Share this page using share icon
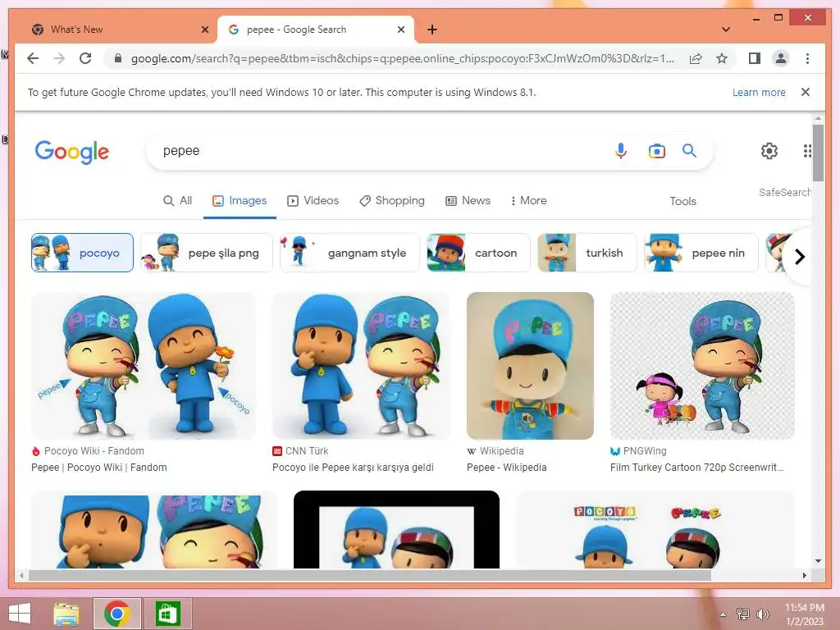The width and height of the screenshot is (840, 630). (696, 58)
